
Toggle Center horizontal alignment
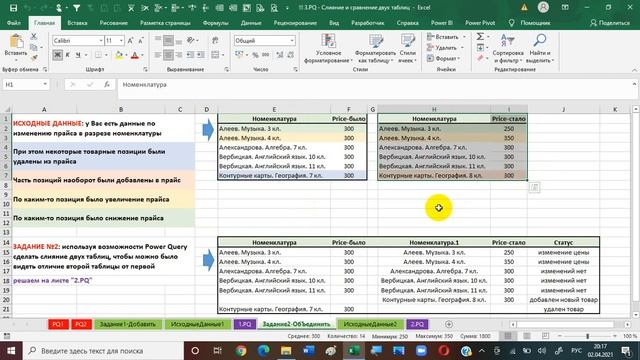click(x=168, y=55)
